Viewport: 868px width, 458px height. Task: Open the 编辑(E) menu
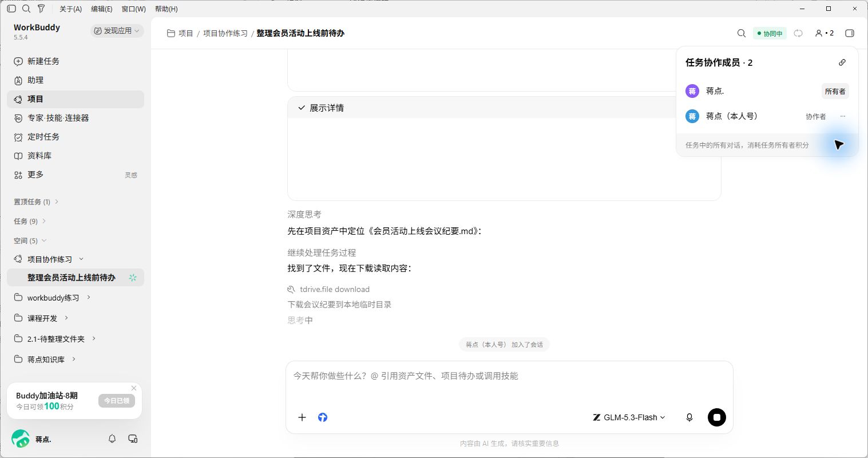pyautogui.click(x=102, y=9)
